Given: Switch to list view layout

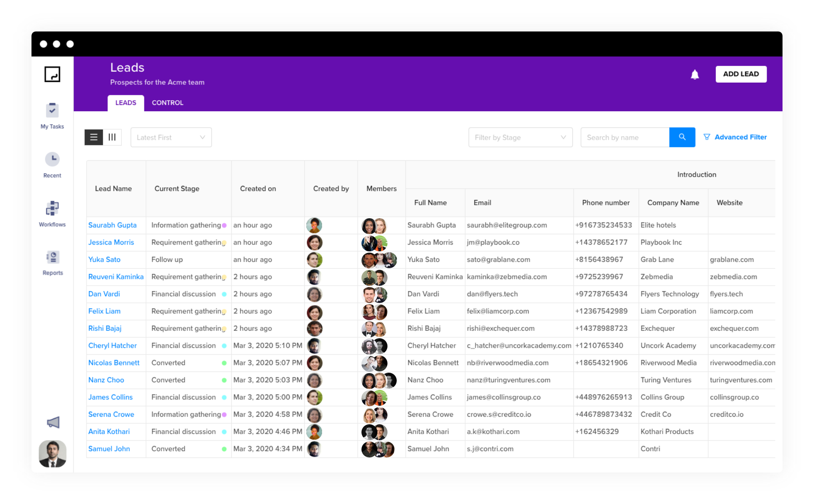Looking at the screenshot, I should [x=94, y=137].
